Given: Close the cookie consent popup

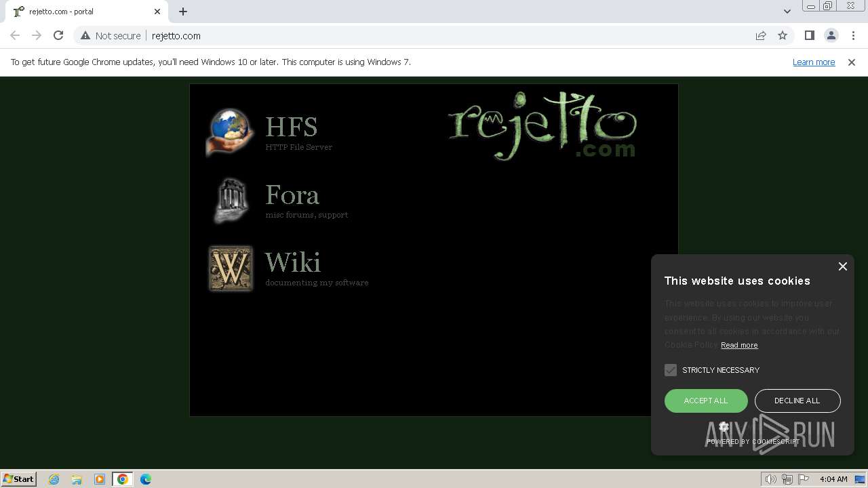Looking at the screenshot, I should point(843,266).
